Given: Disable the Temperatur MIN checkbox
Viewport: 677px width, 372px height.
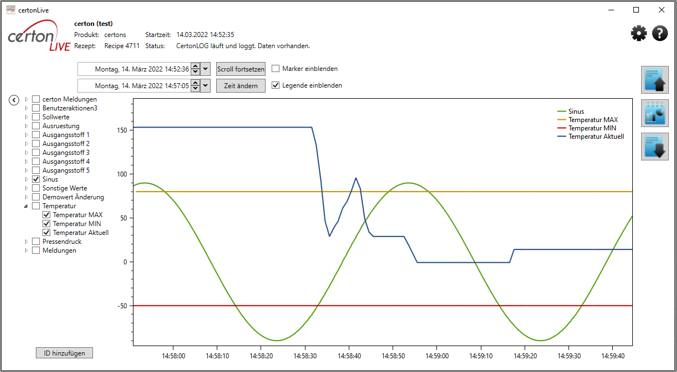Looking at the screenshot, I should point(47,224).
